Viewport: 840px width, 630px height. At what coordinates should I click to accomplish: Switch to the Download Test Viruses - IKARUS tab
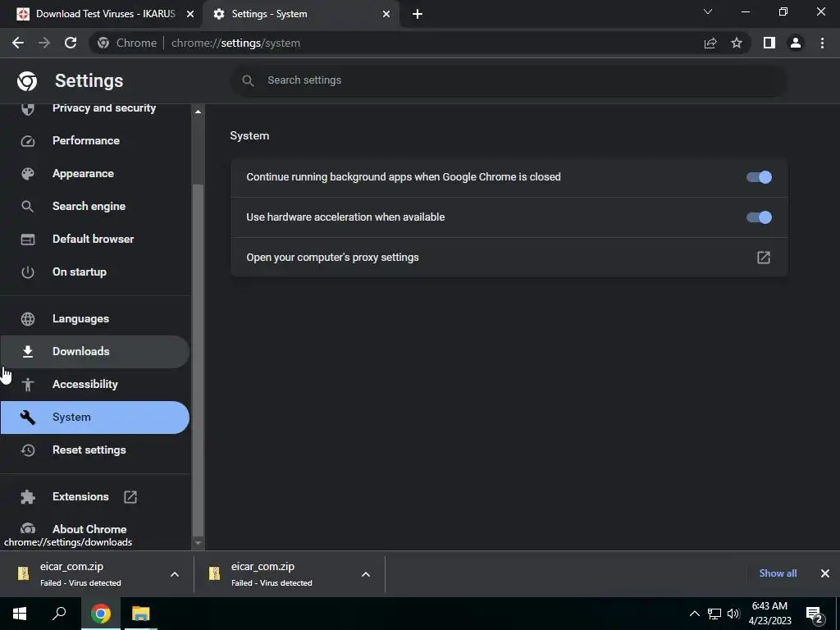point(100,14)
